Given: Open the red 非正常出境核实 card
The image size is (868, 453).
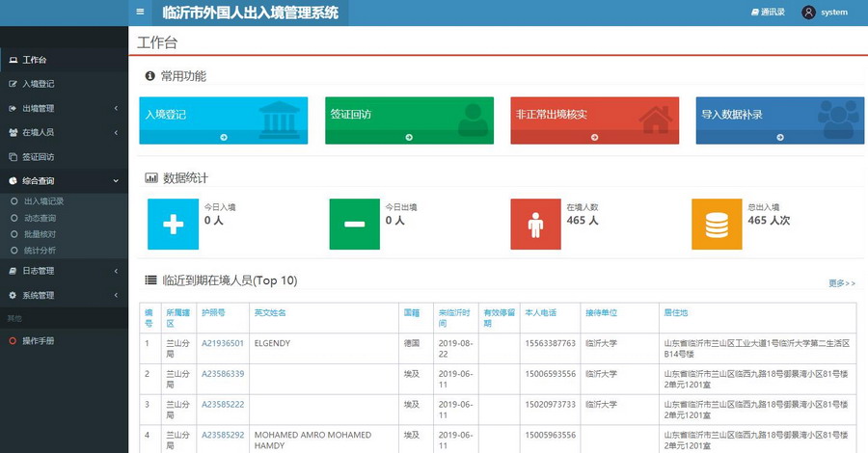Looking at the screenshot, I should (x=594, y=120).
